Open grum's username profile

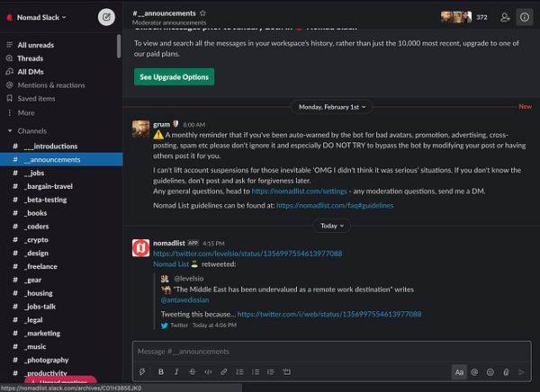coord(161,124)
